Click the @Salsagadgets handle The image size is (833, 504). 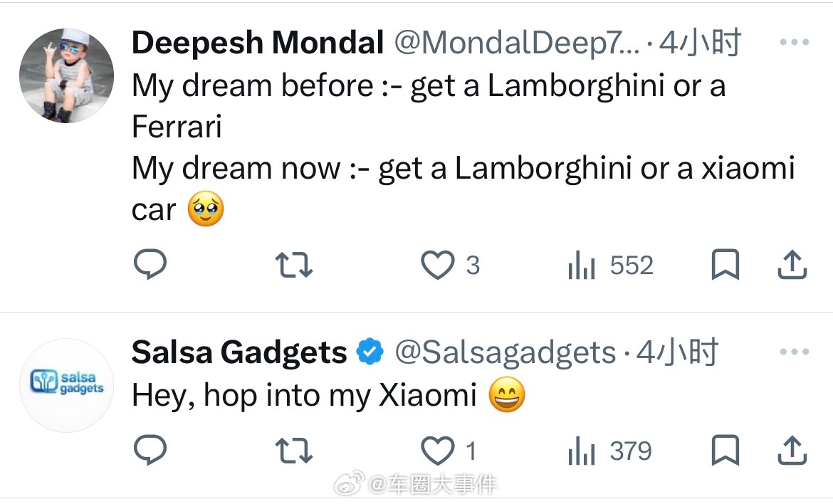pyautogui.click(x=504, y=352)
